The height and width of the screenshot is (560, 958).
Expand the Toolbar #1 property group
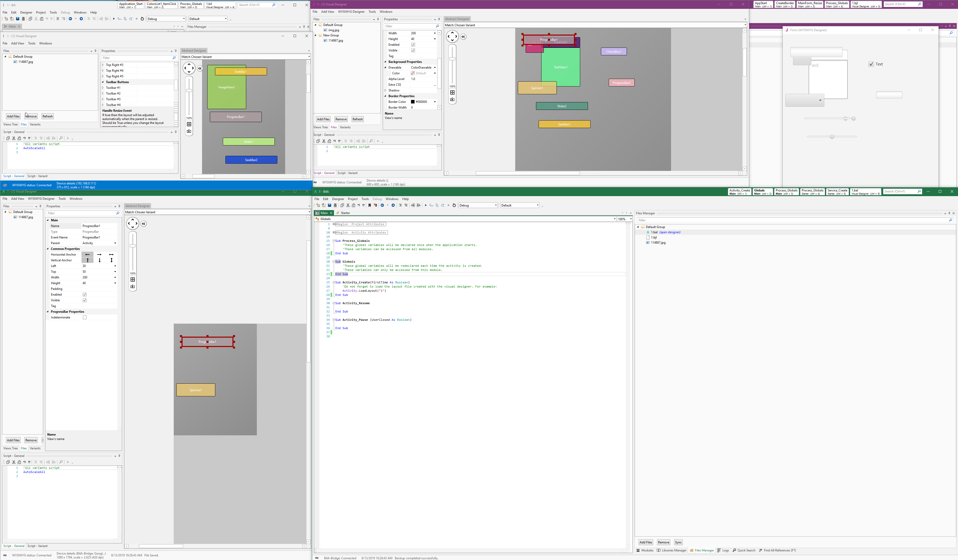click(x=103, y=88)
